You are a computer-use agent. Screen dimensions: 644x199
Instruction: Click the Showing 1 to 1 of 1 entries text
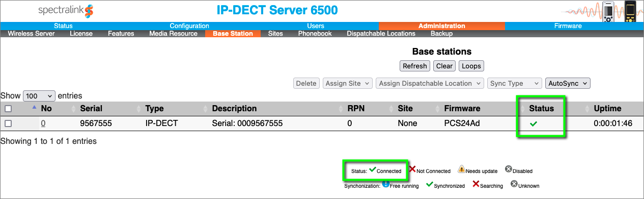48,141
